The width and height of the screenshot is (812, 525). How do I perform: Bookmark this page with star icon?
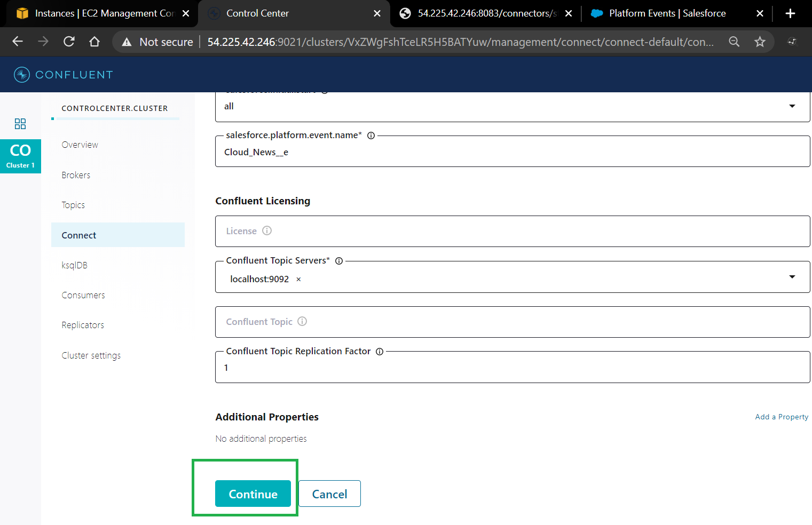tap(760, 42)
